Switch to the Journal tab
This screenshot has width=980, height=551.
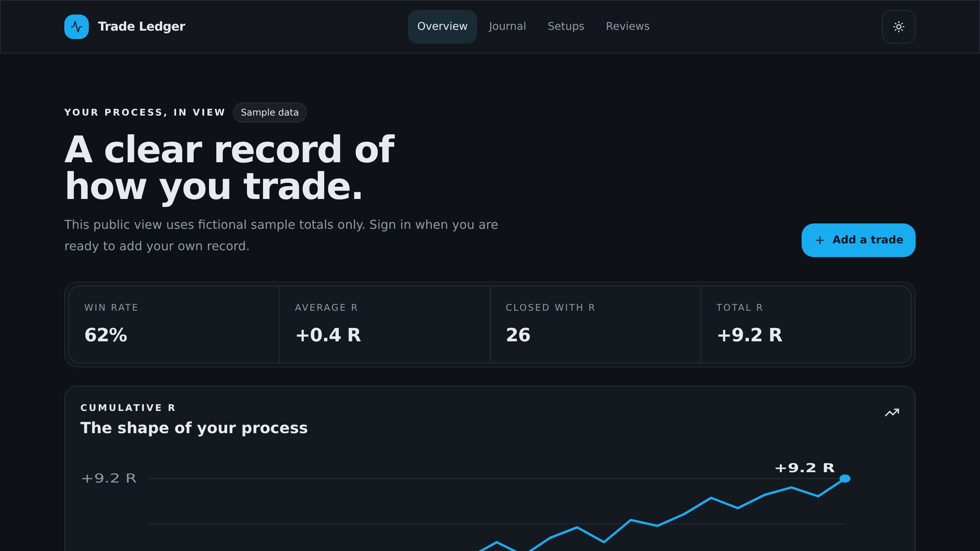tap(507, 26)
